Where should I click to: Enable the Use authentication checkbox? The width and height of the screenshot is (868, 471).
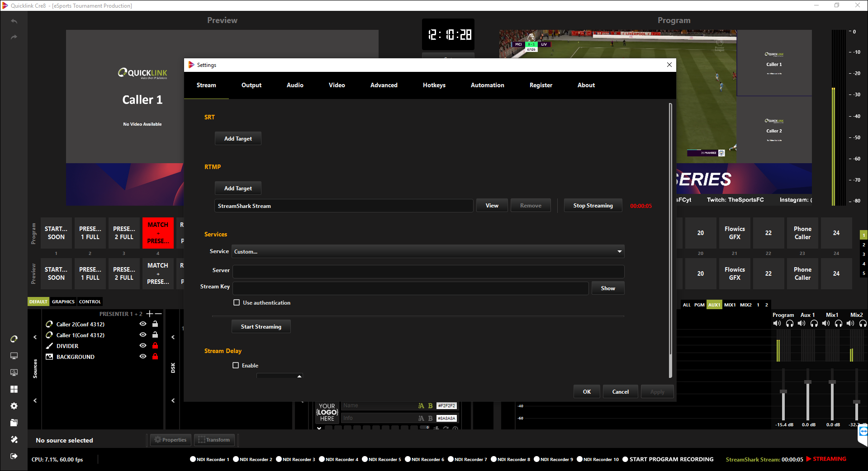pyautogui.click(x=237, y=302)
